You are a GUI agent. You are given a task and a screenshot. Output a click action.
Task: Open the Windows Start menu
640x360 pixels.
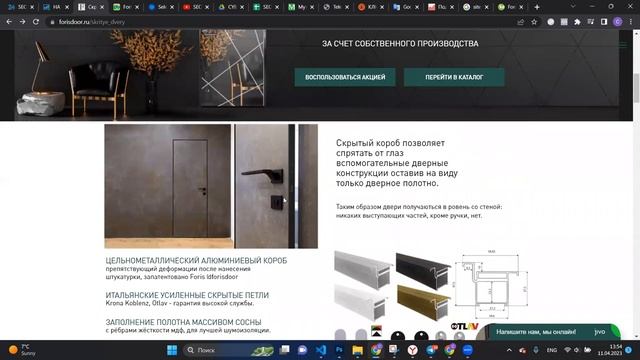coord(172,350)
